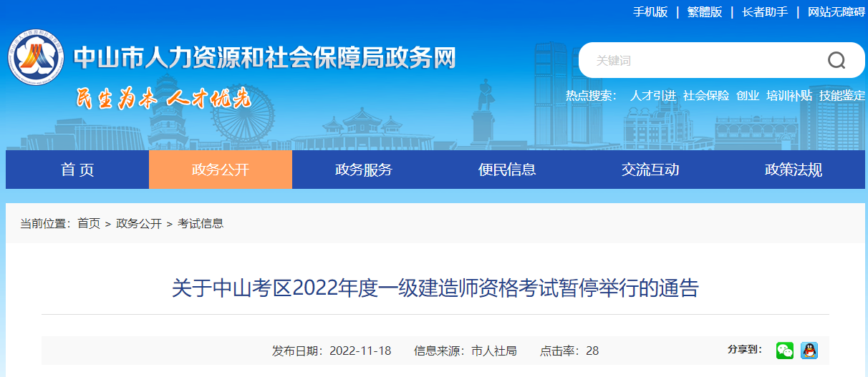
Task: Select the 政务公开 navigation tab
Action: (x=221, y=170)
